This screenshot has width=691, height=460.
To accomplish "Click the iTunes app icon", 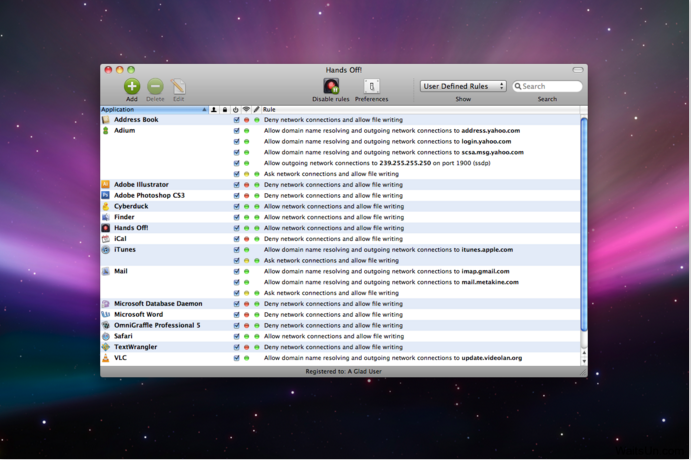I will point(106,249).
